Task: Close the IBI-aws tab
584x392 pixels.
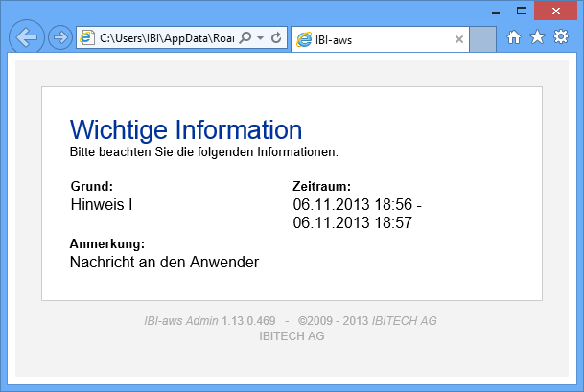Action: (x=458, y=39)
